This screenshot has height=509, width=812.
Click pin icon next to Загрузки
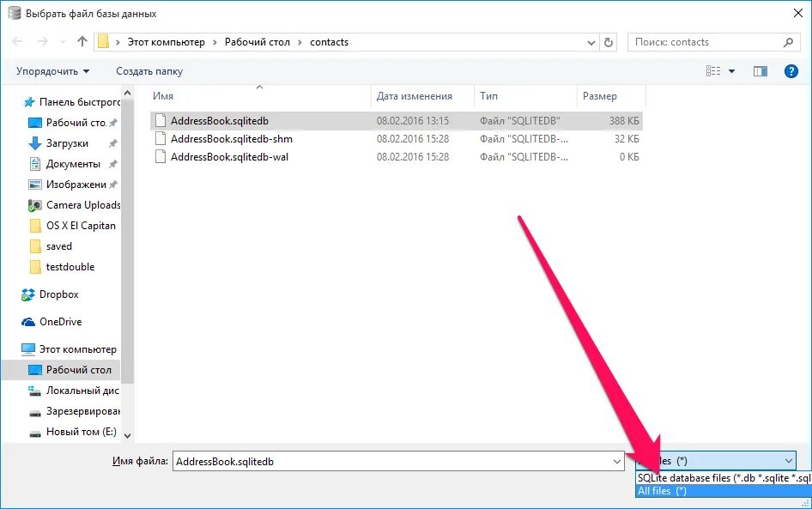(x=112, y=143)
